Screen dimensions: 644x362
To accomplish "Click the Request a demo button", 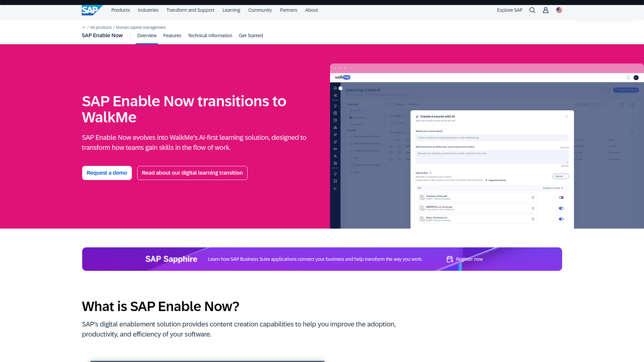I will [x=107, y=173].
